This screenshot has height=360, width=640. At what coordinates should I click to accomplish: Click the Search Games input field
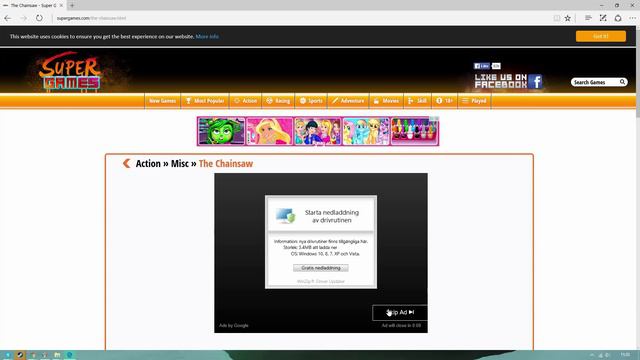pyautogui.click(x=595, y=82)
